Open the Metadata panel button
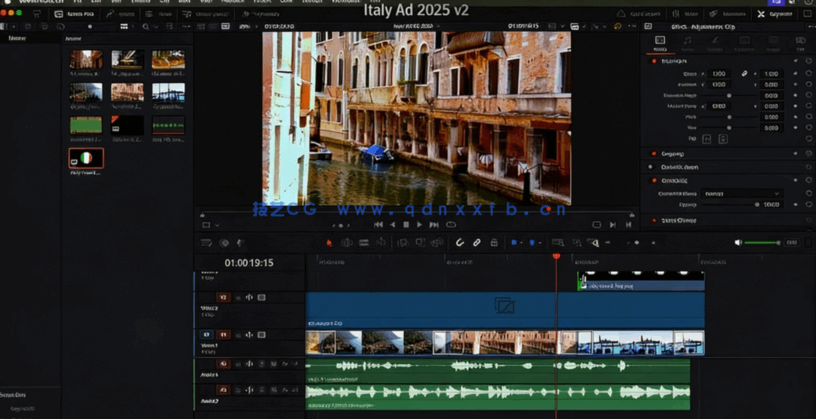 point(728,14)
